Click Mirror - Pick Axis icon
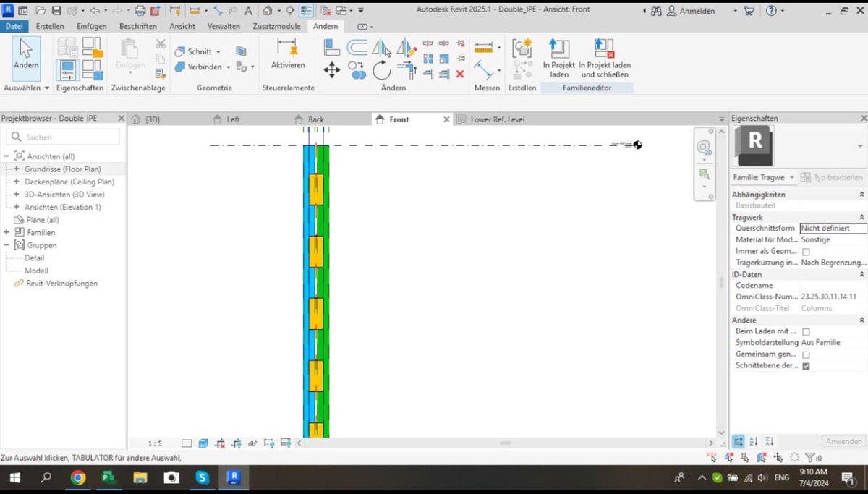The height and width of the screenshot is (494, 868). tap(380, 48)
